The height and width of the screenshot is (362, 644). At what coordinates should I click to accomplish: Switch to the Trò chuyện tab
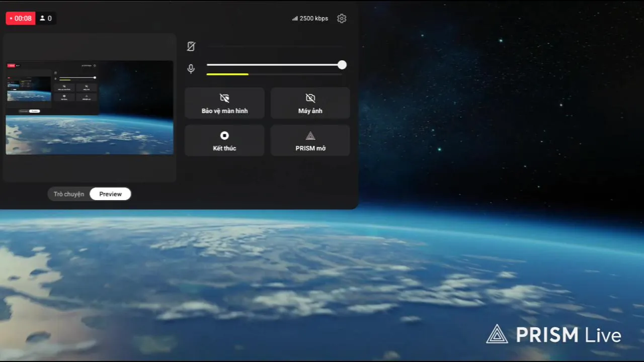[69, 194]
